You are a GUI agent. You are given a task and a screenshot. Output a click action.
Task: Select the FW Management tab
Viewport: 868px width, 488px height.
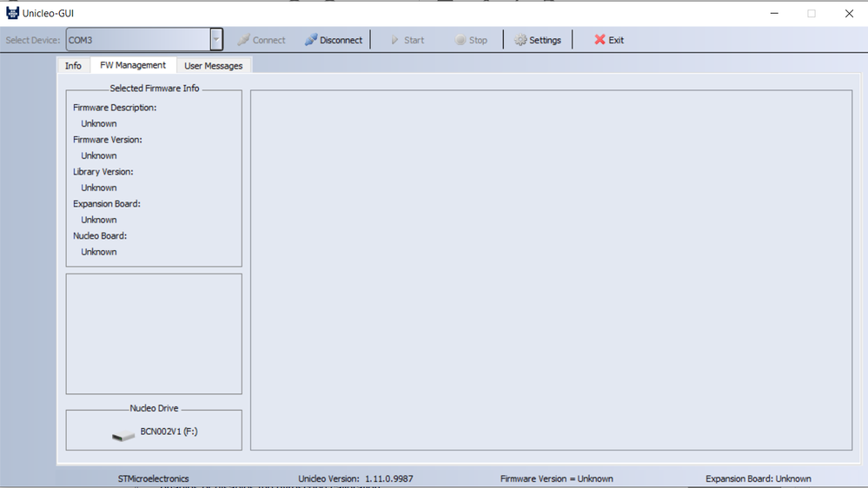pos(133,65)
